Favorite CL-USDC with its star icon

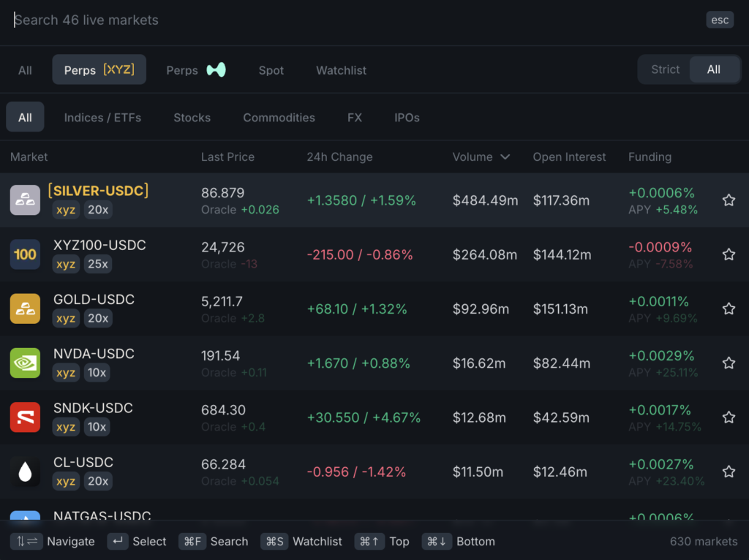click(x=729, y=472)
